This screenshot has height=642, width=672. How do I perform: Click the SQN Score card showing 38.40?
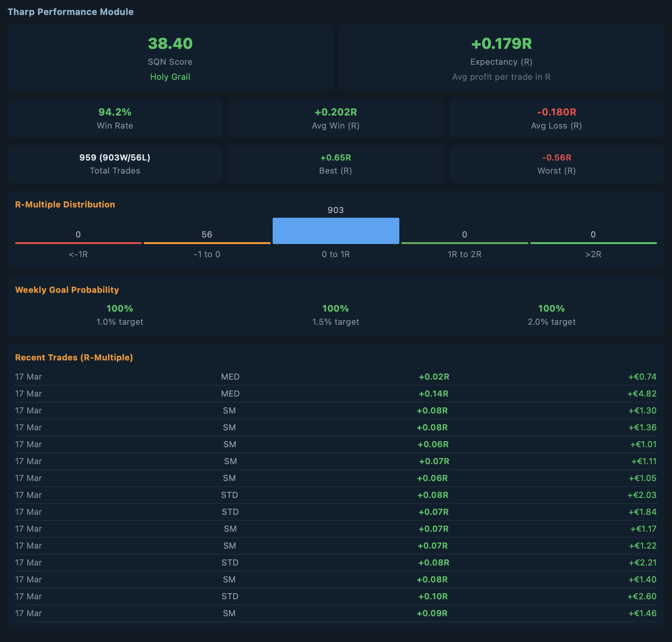170,57
